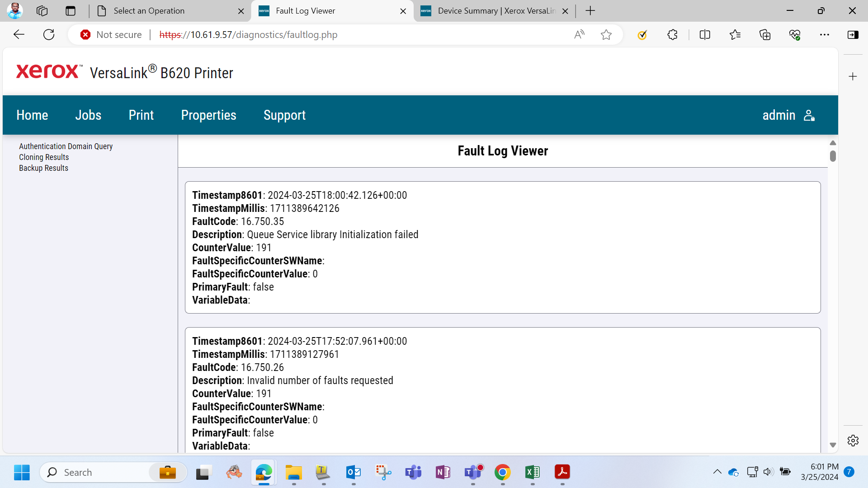Open the Read aloud icon
868x488 pixels.
[x=579, y=34]
